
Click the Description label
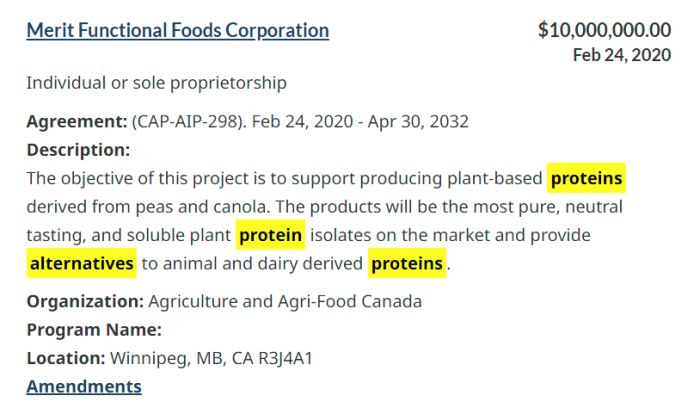point(78,150)
